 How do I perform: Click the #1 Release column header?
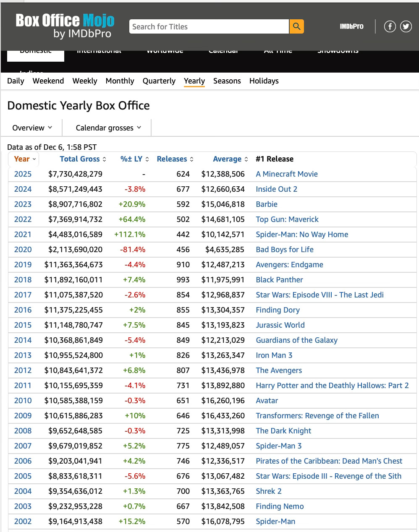pyautogui.click(x=275, y=159)
